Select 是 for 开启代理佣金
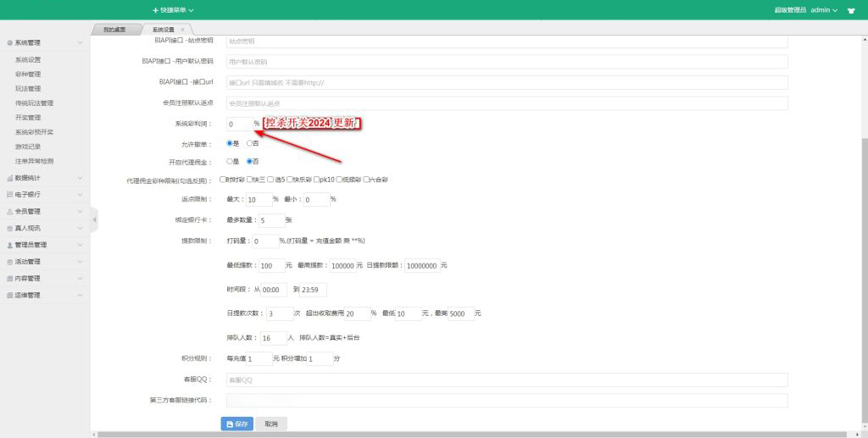 click(x=230, y=161)
